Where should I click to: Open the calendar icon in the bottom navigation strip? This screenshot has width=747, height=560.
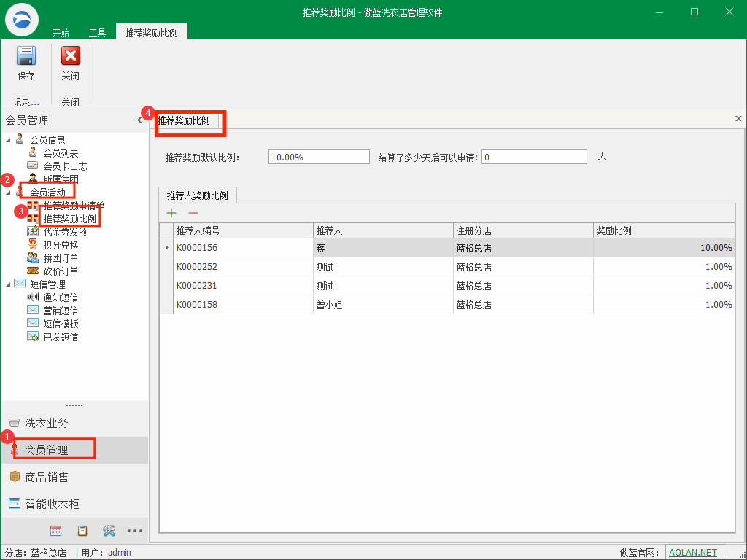point(55,531)
